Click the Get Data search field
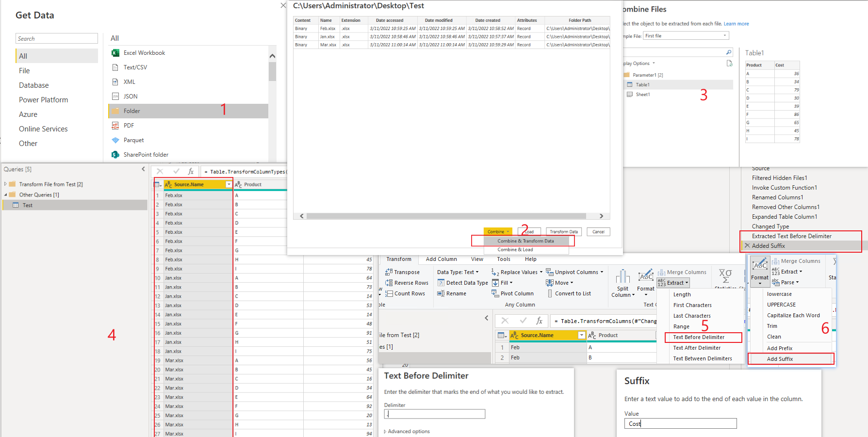The image size is (868, 437). tap(57, 38)
